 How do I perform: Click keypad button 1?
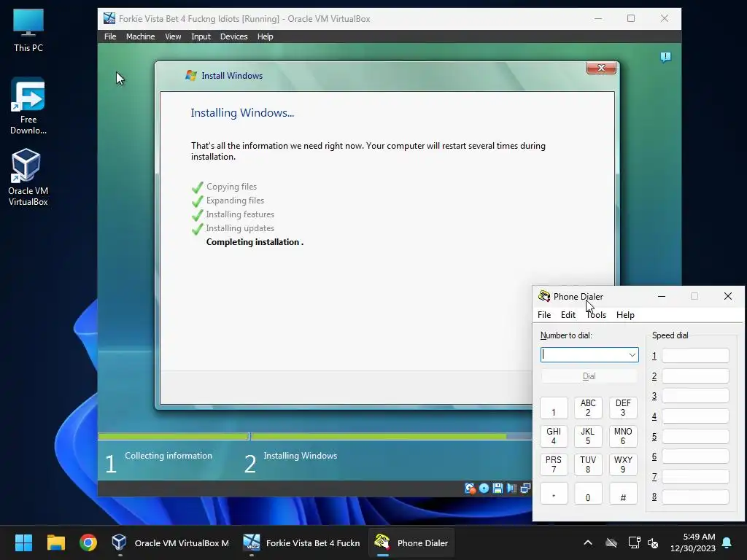point(554,408)
